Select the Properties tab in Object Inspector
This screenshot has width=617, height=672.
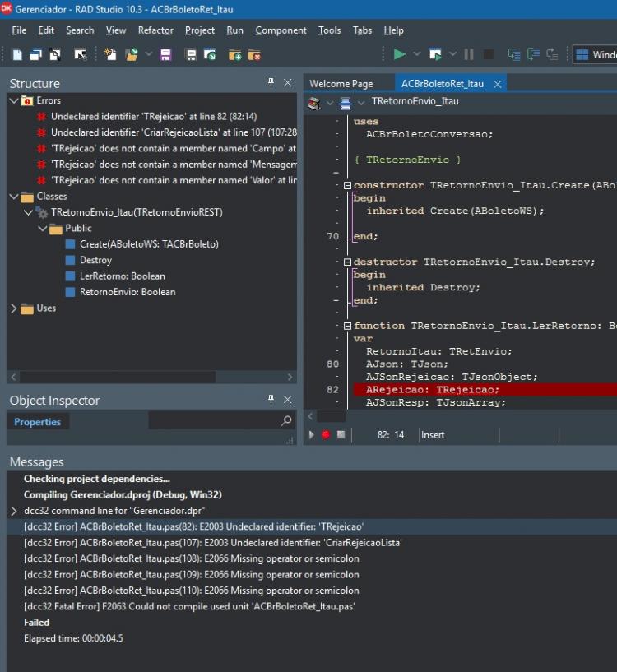tap(38, 422)
